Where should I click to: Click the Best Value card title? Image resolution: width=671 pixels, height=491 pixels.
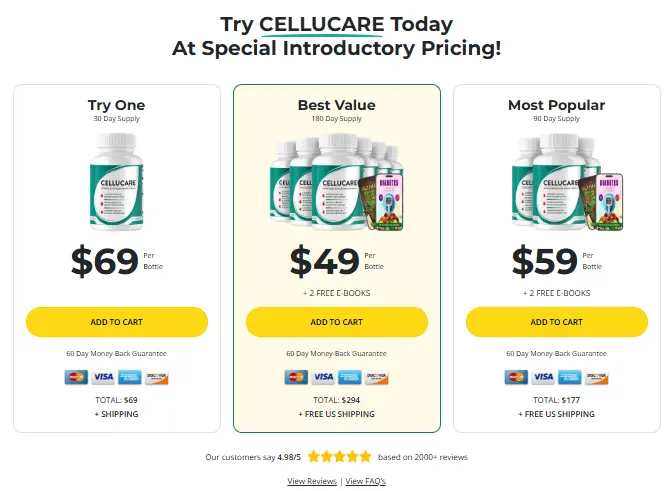click(x=337, y=105)
